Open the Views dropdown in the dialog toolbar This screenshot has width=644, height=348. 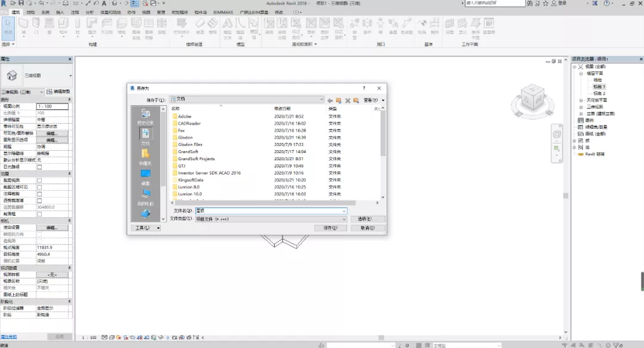pos(373,100)
